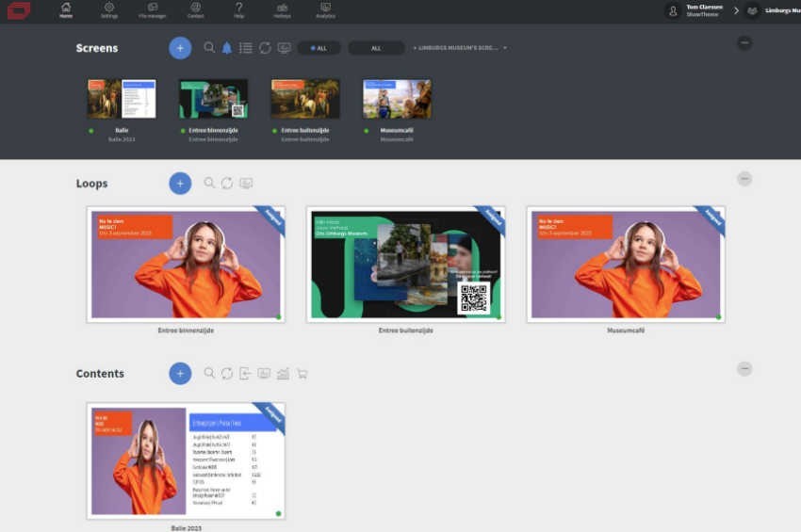
Task: Click the Museumcafé screen name label
Action: click(x=397, y=130)
